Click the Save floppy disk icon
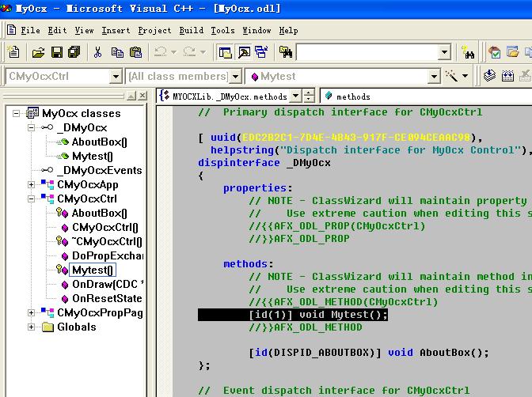The image size is (532, 397). [x=56, y=52]
